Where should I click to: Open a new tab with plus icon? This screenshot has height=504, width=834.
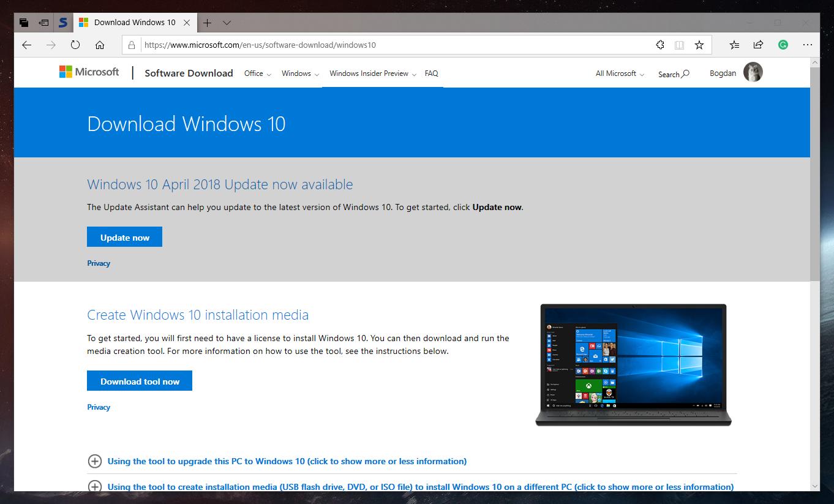tap(207, 23)
